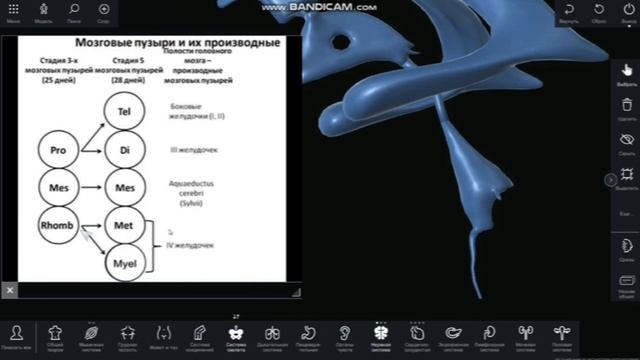Open the search magnifier icon

74,9
